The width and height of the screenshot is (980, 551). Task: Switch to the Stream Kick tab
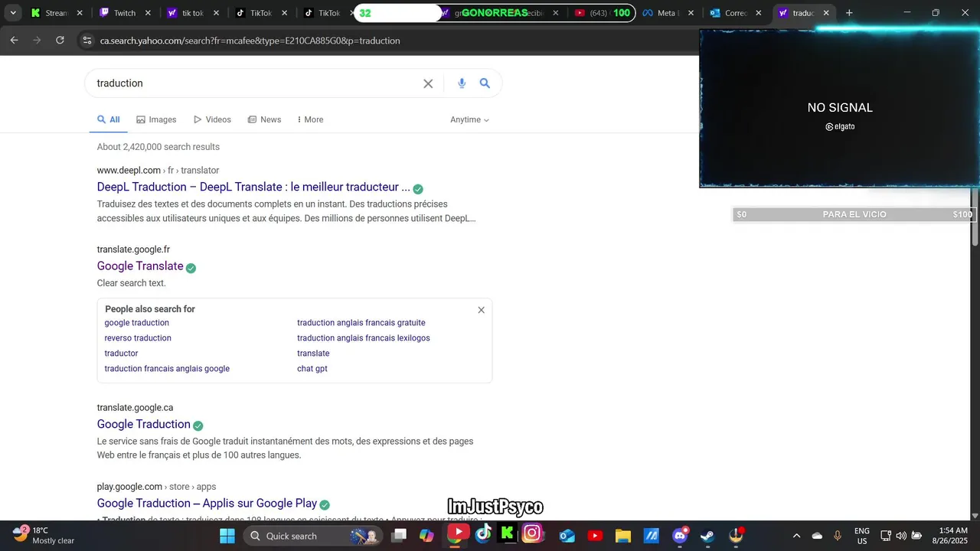tap(57, 13)
